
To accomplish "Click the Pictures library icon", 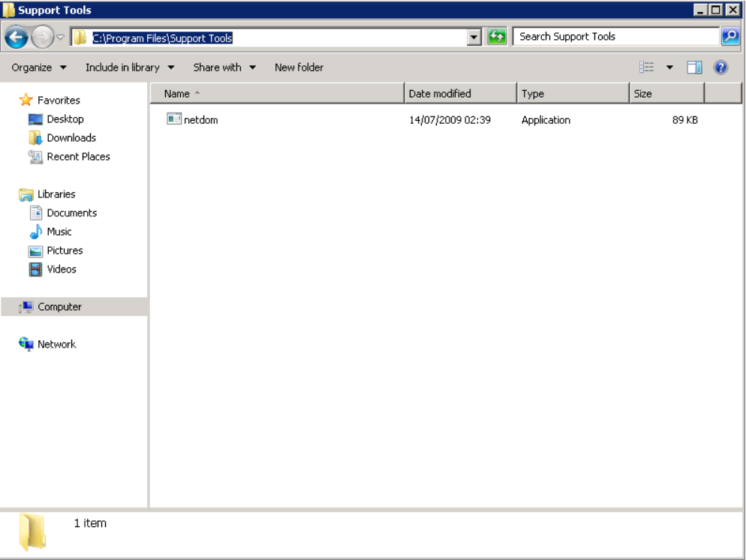I will point(35,251).
